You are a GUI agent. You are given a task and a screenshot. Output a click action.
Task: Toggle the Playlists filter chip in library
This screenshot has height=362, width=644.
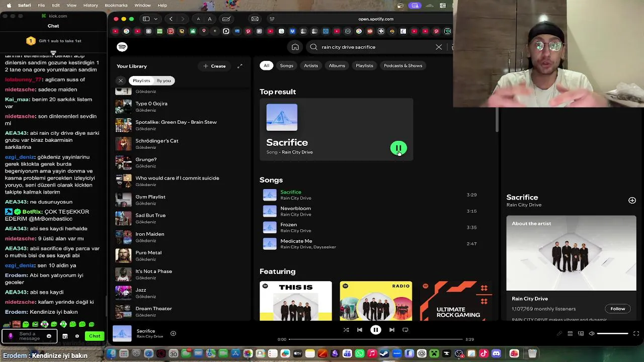pyautogui.click(x=141, y=80)
